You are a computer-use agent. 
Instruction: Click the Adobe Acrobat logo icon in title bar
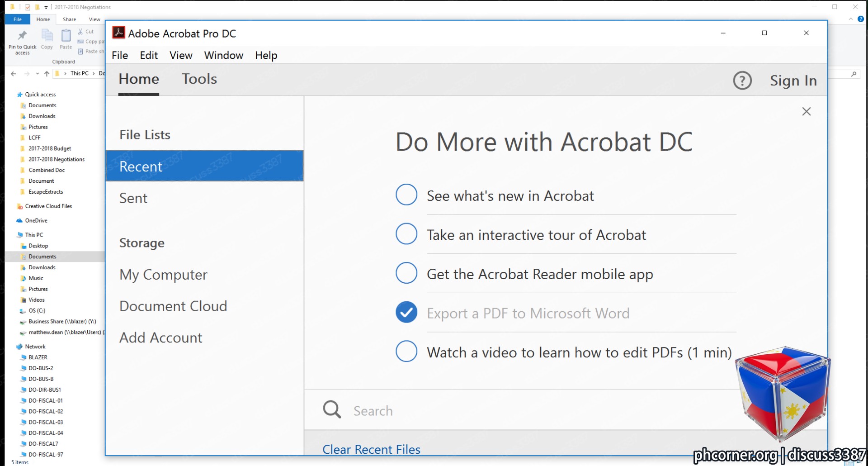[x=118, y=33]
